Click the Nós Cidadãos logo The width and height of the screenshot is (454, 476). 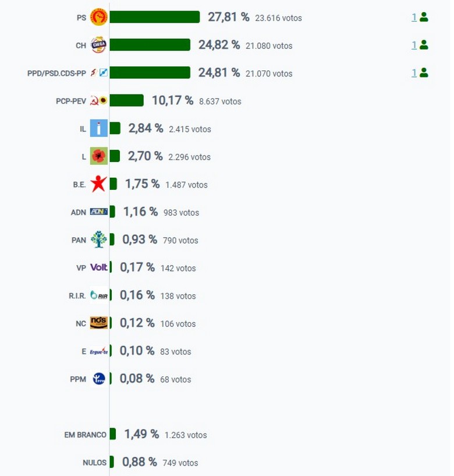click(x=99, y=323)
